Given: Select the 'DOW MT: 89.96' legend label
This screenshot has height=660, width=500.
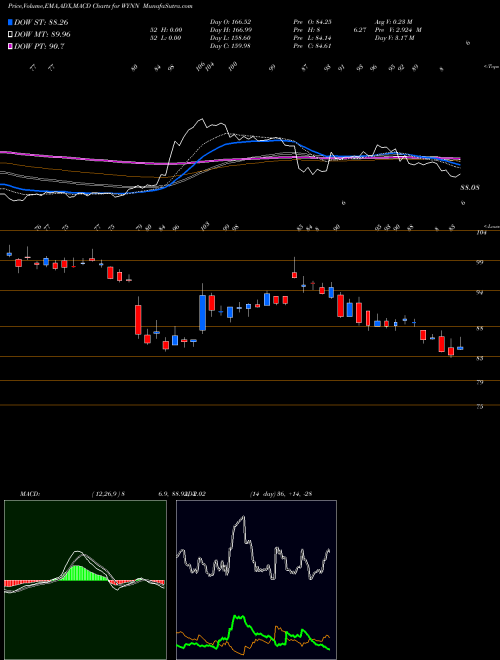Looking at the screenshot, I should 43,35.
